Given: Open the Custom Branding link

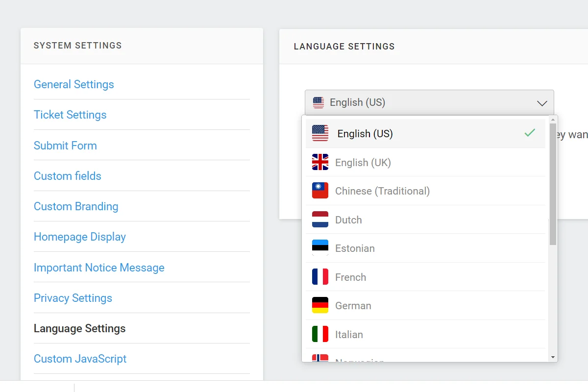Looking at the screenshot, I should point(76,206).
